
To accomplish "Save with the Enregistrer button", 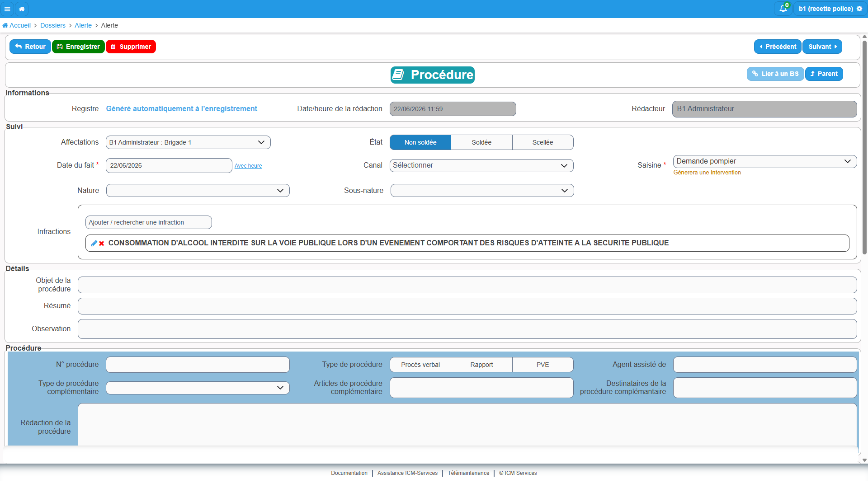I will tap(78, 47).
